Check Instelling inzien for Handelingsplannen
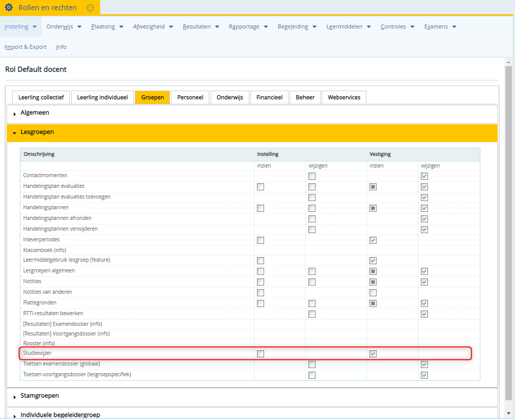 [261, 208]
